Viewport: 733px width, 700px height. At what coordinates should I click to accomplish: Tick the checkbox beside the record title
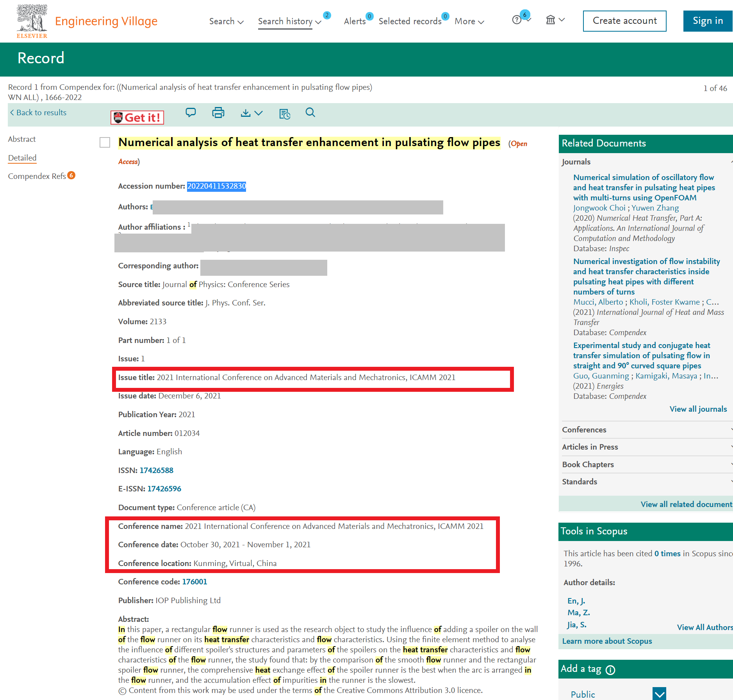[105, 142]
